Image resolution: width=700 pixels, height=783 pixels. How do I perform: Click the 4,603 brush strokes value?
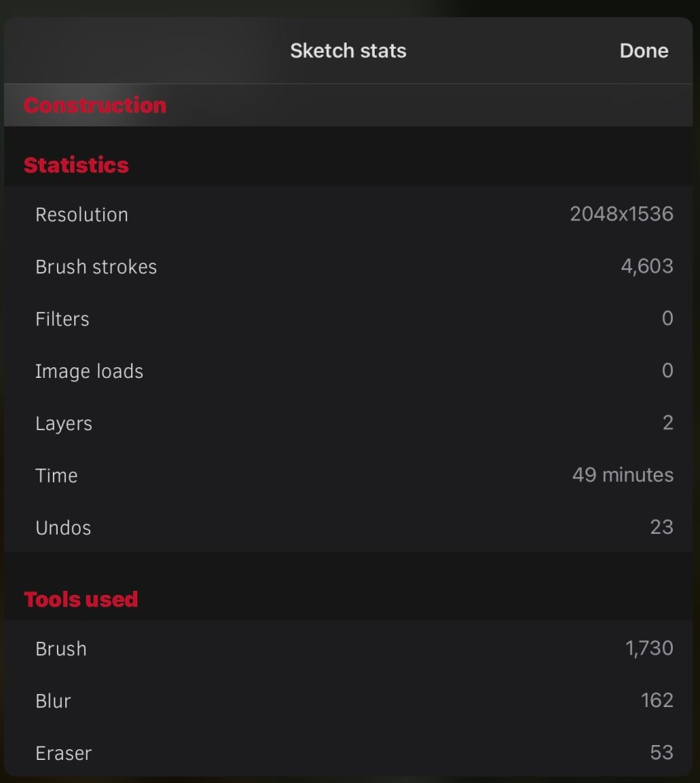[646, 267]
